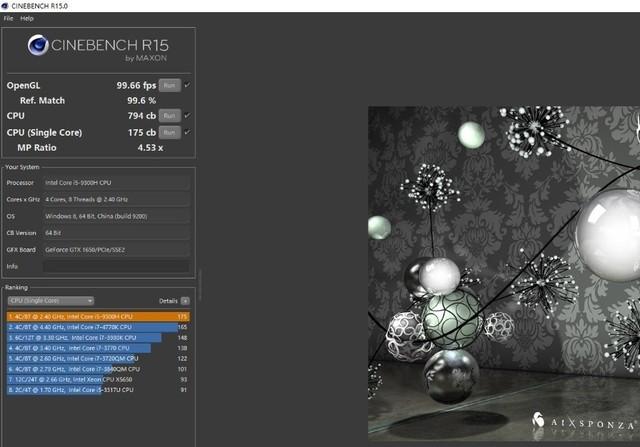Click the Cinebench R15 sphere logo
The image size is (640, 447).
point(38,45)
